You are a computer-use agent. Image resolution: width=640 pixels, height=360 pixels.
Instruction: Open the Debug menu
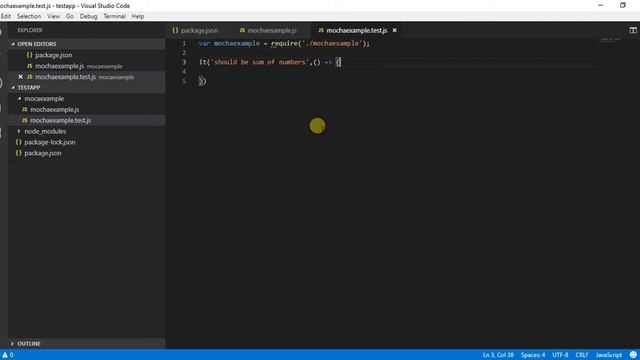(88, 16)
